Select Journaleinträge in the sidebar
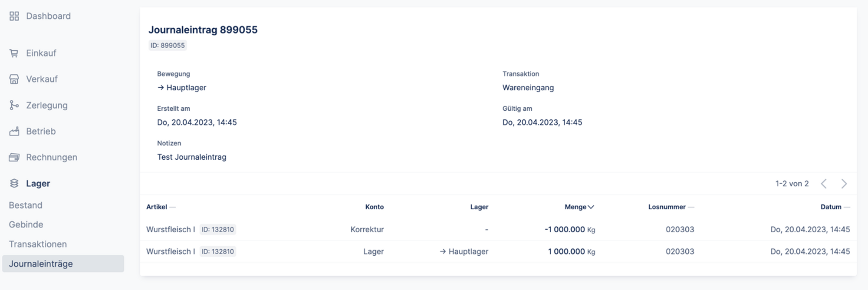 (x=41, y=264)
